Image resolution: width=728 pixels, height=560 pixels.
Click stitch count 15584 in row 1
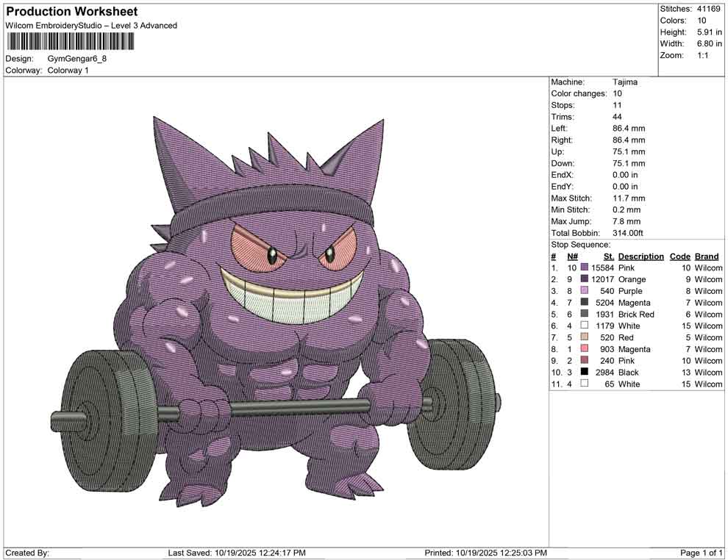pos(602,268)
